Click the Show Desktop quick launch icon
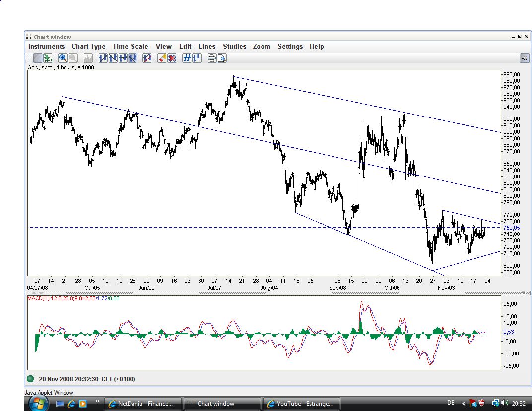This screenshot has width=532, height=411. [x=60, y=404]
